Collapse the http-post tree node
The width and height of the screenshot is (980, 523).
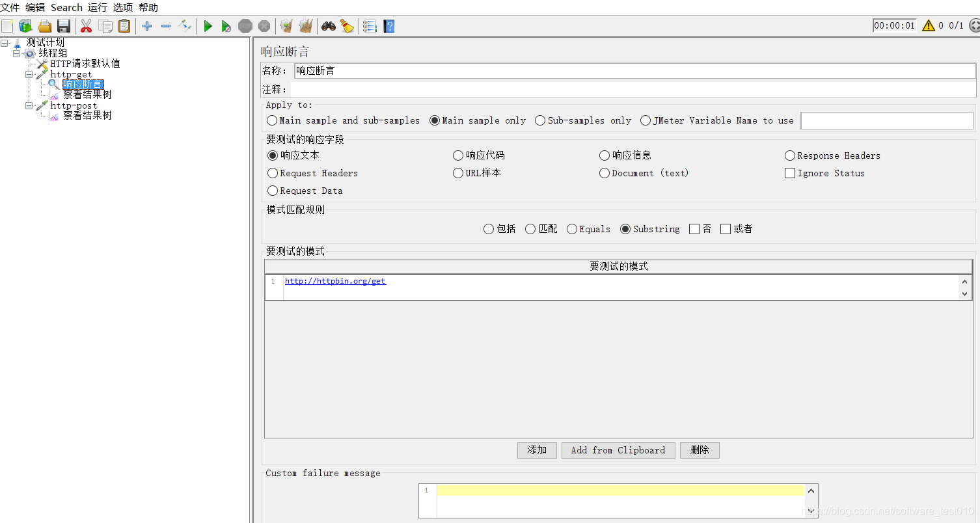(x=29, y=105)
